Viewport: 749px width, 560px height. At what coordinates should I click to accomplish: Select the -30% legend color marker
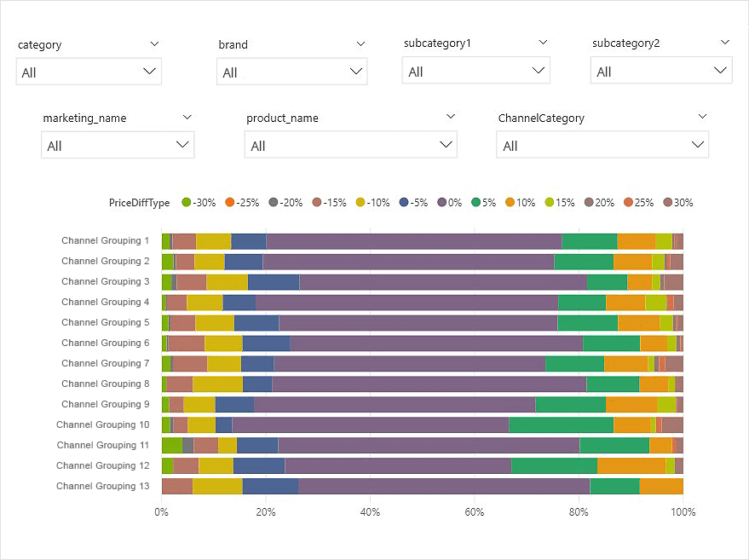187,202
